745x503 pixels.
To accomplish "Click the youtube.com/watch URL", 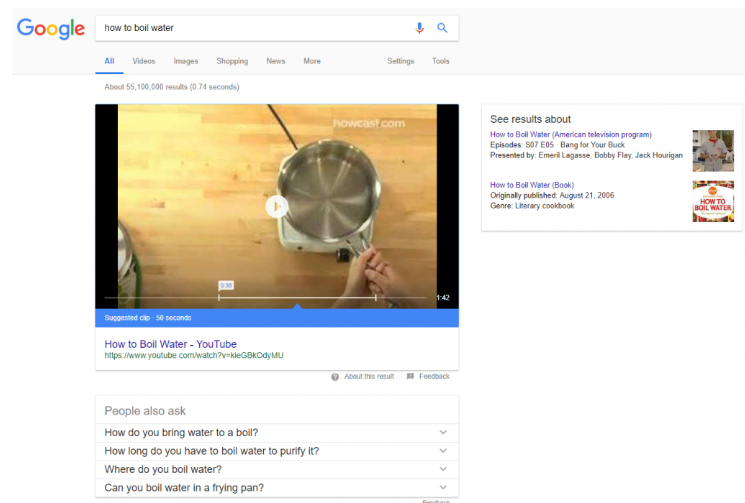I will click(194, 355).
